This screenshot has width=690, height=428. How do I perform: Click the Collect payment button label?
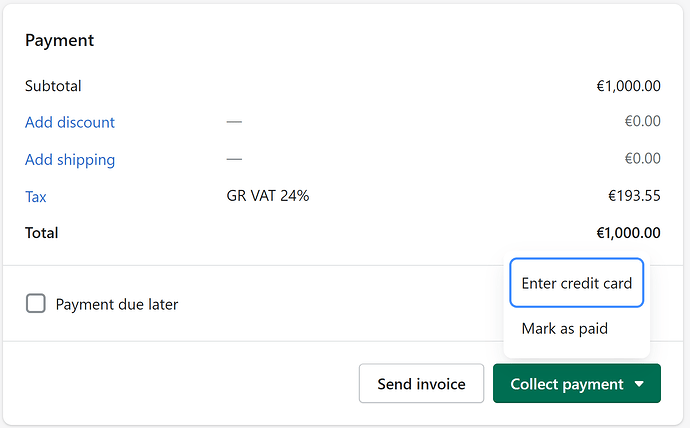[566, 384]
